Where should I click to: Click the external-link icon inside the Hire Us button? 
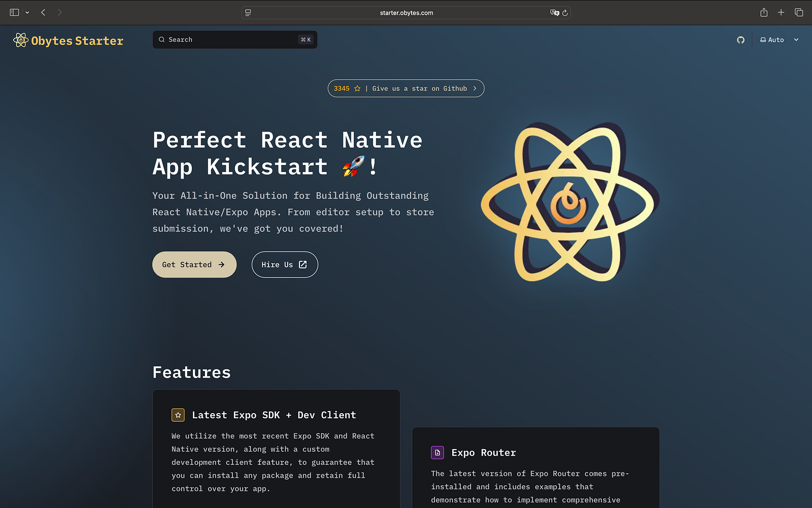[x=302, y=264]
